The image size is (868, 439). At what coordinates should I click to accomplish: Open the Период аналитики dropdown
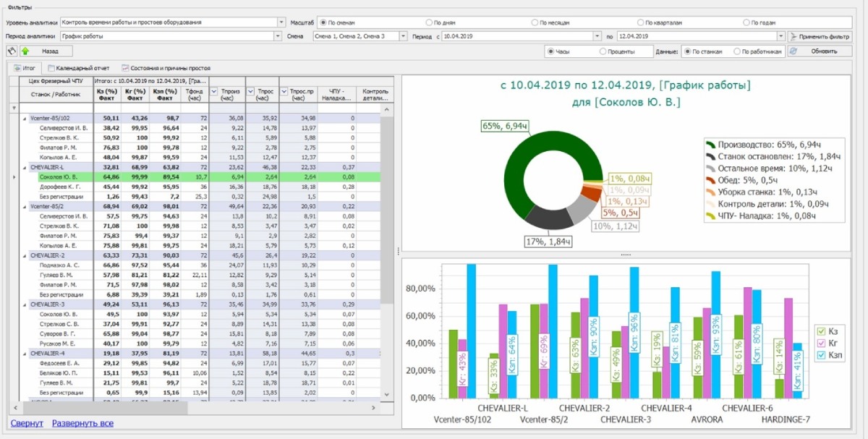click(278, 35)
